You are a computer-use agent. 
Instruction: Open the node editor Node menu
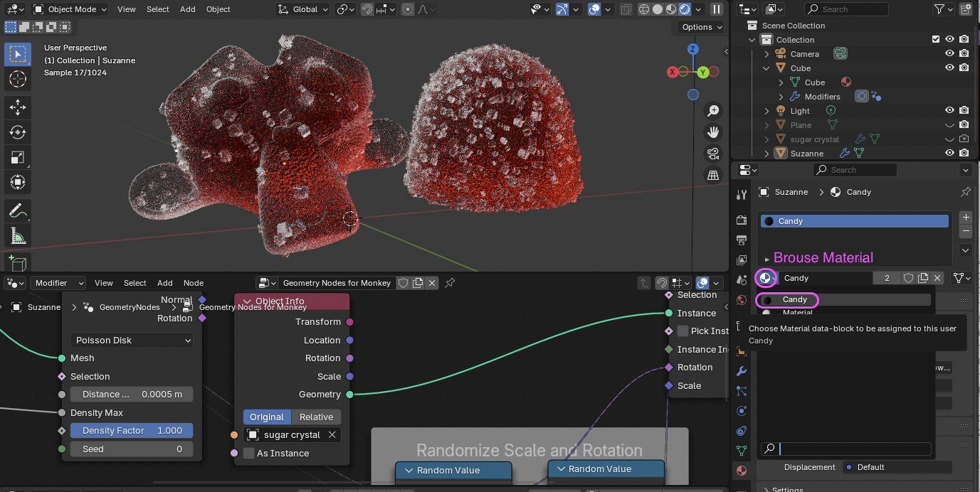[x=194, y=283]
